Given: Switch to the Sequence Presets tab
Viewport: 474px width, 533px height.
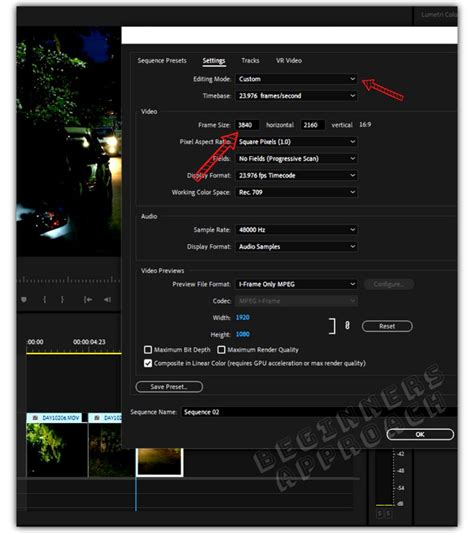Looking at the screenshot, I should [162, 61].
